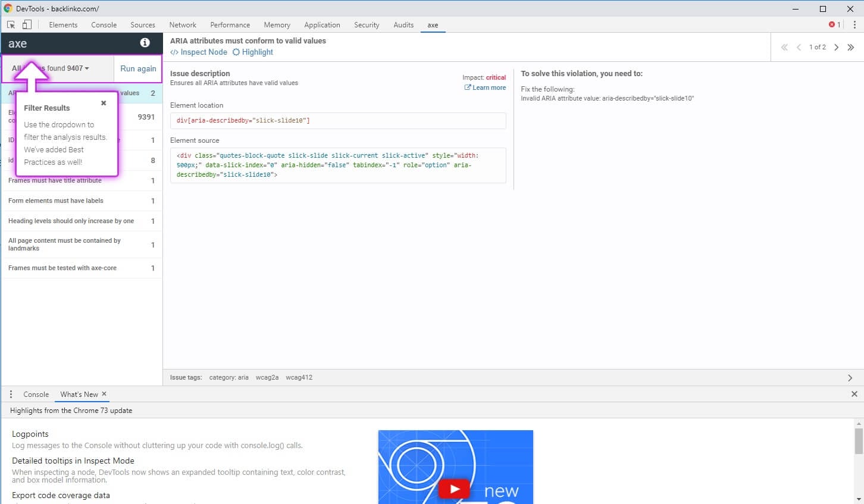Switch to the Application tab
864x504 pixels.
point(322,25)
